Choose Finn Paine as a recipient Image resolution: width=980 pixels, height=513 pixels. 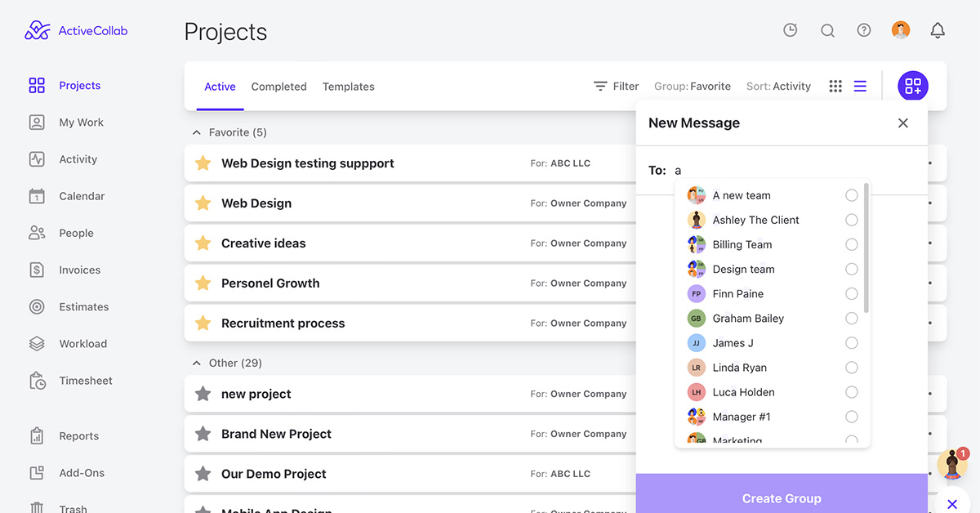pyautogui.click(x=852, y=293)
